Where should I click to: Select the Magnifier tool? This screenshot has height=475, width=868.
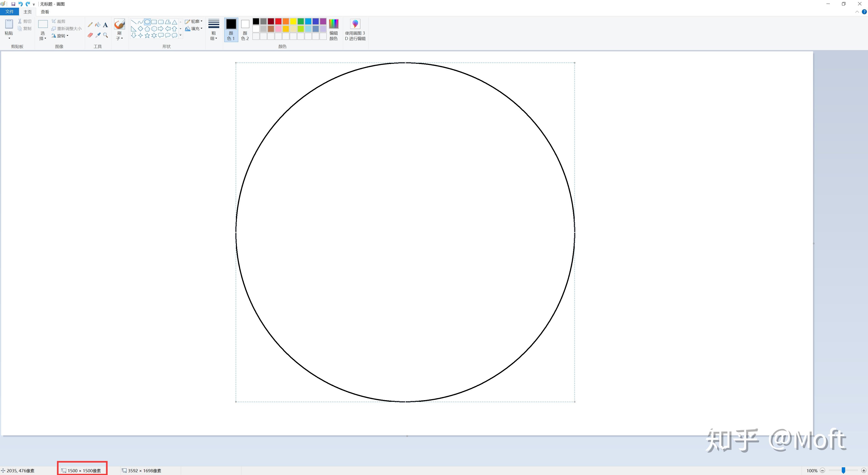click(106, 35)
